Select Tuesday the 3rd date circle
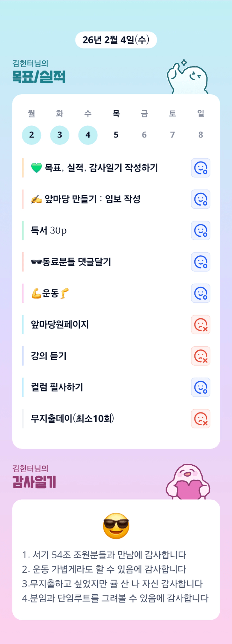This screenshot has width=232, height=644. pos(60,135)
